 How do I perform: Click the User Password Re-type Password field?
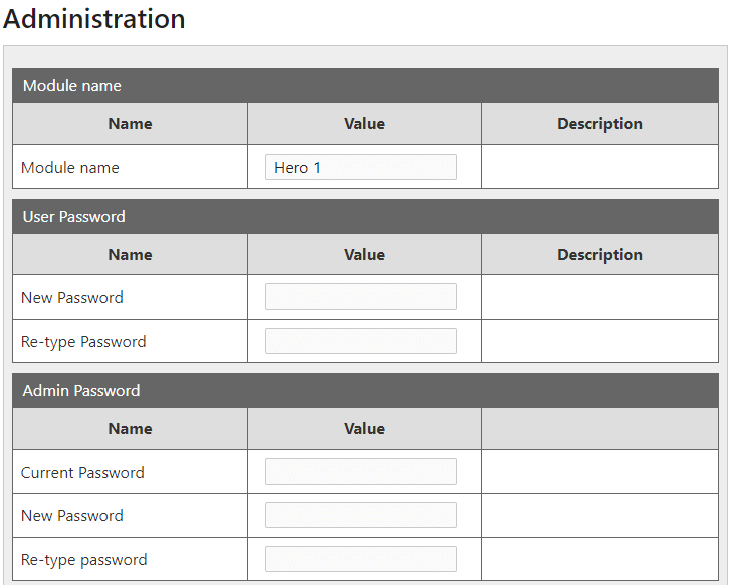tap(360, 341)
